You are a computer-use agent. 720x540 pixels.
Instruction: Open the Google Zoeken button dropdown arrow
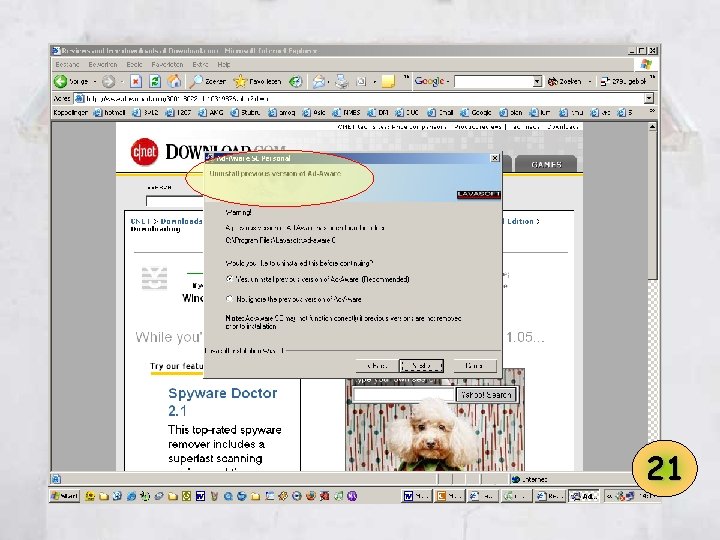pos(590,82)
